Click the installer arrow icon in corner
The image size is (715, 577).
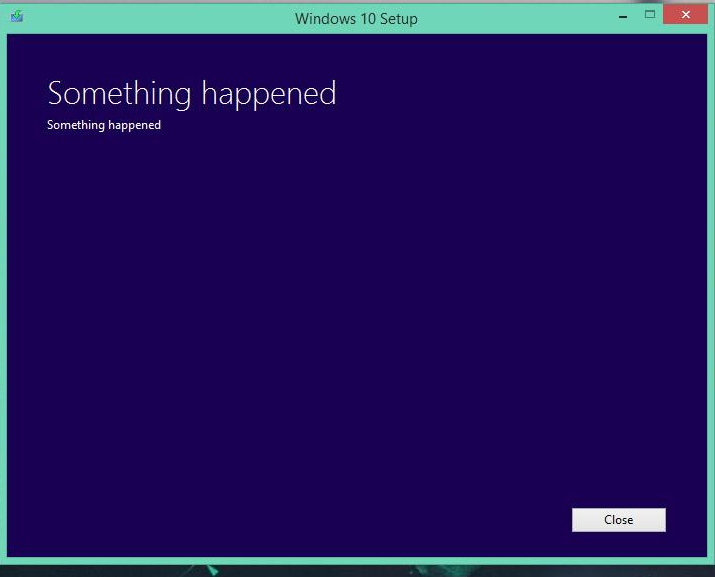[17, 16]
